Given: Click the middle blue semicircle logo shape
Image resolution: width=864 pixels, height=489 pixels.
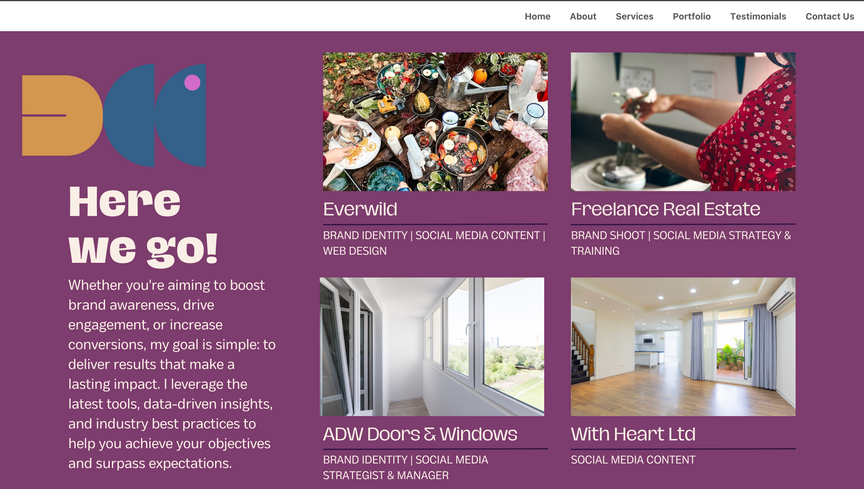Looking at the screenshot, I should (129, 115).
